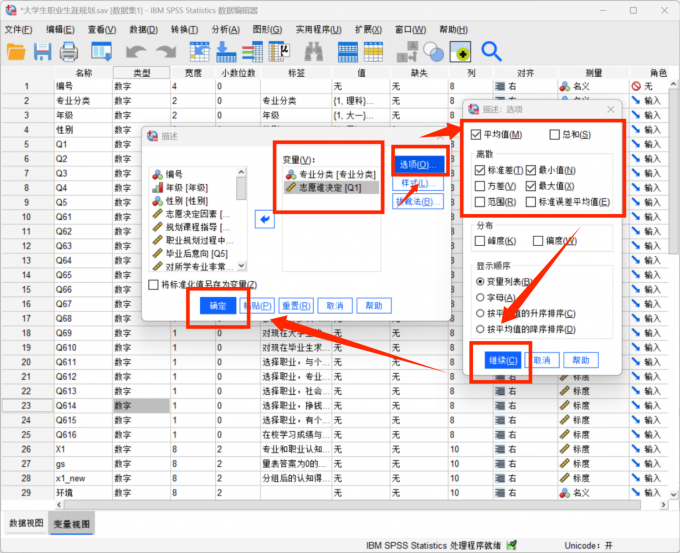Click the Undo arrow in toolbar
The image size is (680, 553).
coord(137,51)
